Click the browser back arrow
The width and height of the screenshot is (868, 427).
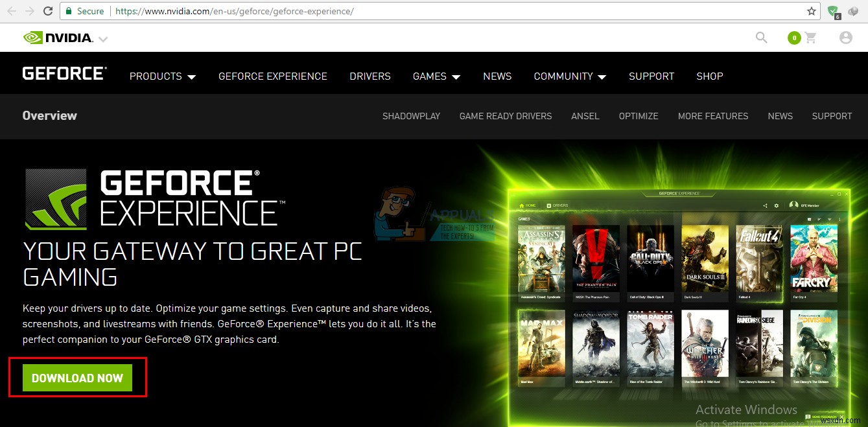[x=12, y=11]
